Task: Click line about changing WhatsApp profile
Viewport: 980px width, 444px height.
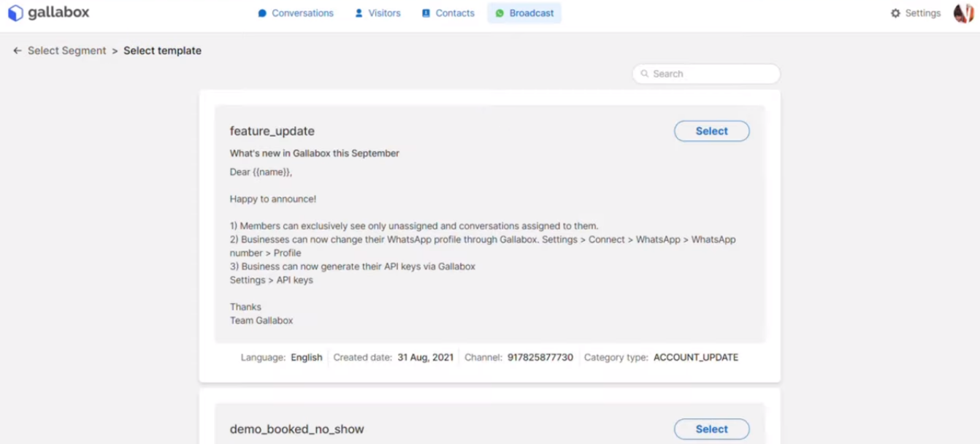Action: [x=483, y=246]
